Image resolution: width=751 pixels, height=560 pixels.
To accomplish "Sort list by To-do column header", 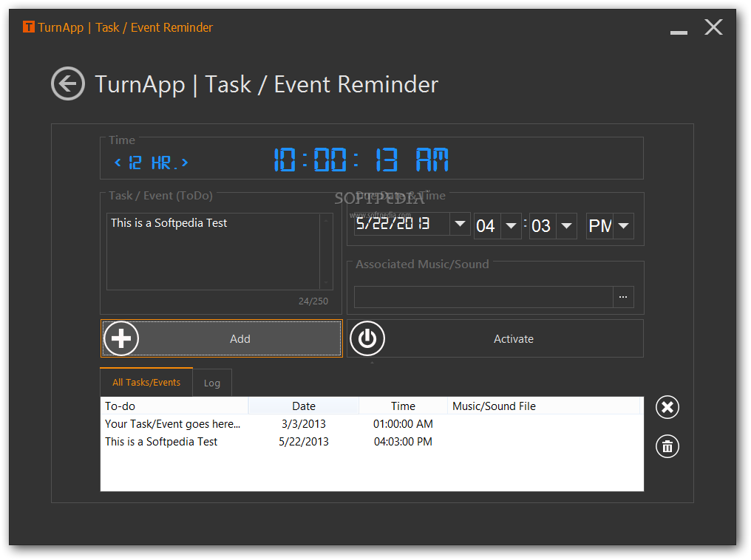I will [174, 406].
